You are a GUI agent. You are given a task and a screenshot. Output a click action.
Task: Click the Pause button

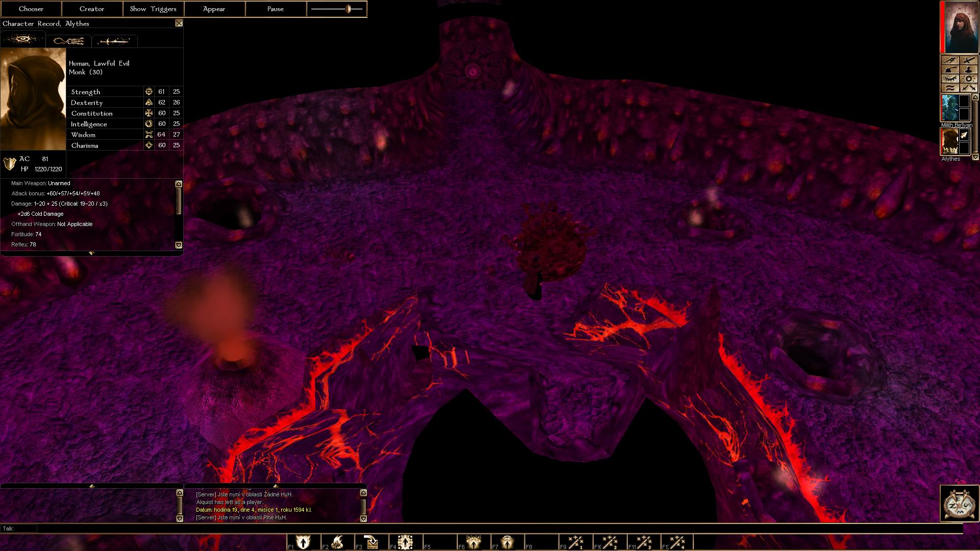pyautogui.click(x=275, y=9)
